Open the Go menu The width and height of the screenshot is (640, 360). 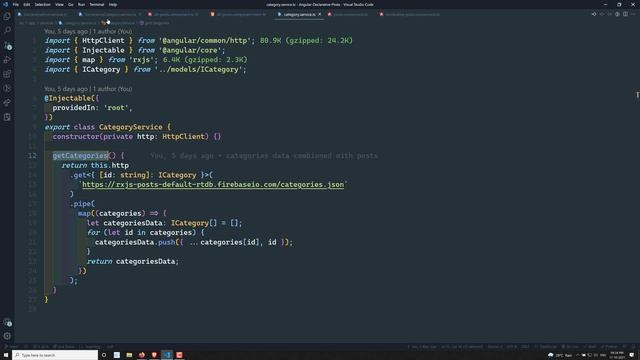click(71, 4)
